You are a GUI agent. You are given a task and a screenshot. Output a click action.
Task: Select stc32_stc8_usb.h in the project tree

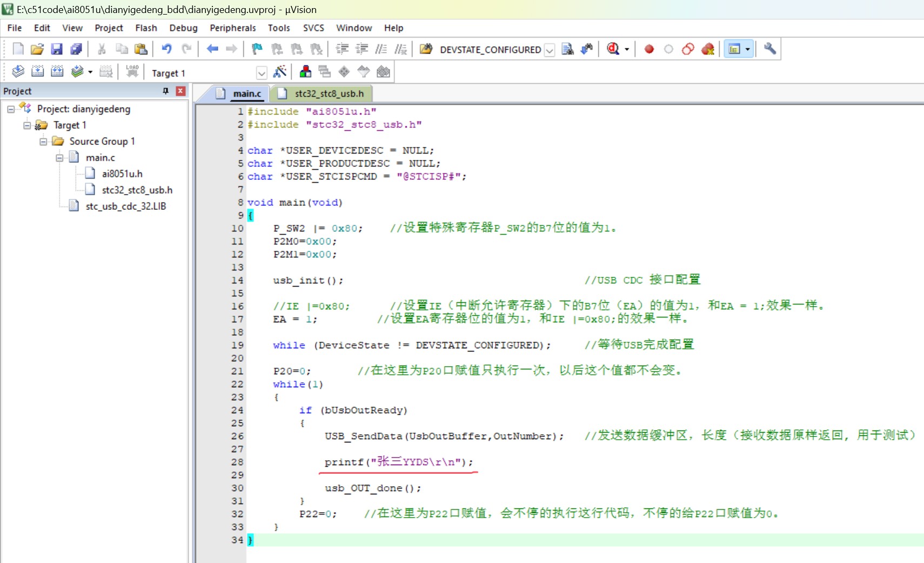tap(137, 190)
